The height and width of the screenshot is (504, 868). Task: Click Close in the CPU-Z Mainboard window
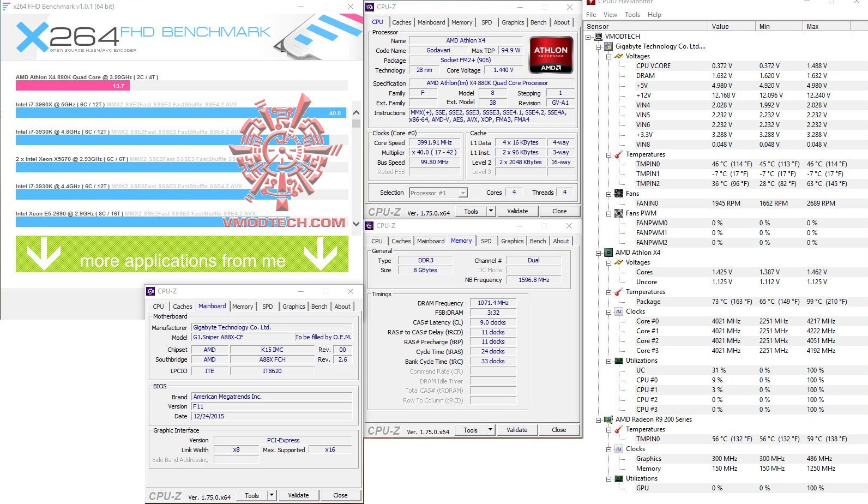pos(340,495)
